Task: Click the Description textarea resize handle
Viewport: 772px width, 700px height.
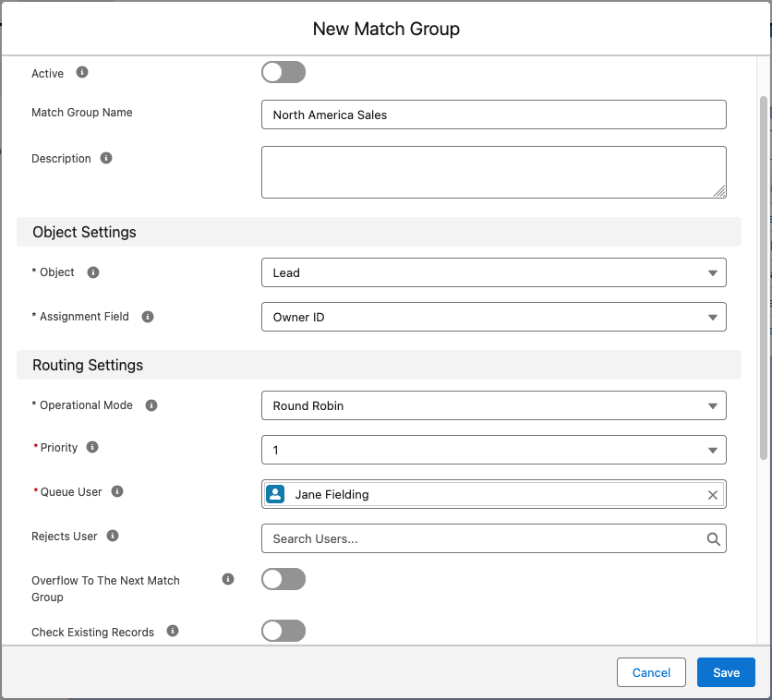Action: click(x=719, y=191)
